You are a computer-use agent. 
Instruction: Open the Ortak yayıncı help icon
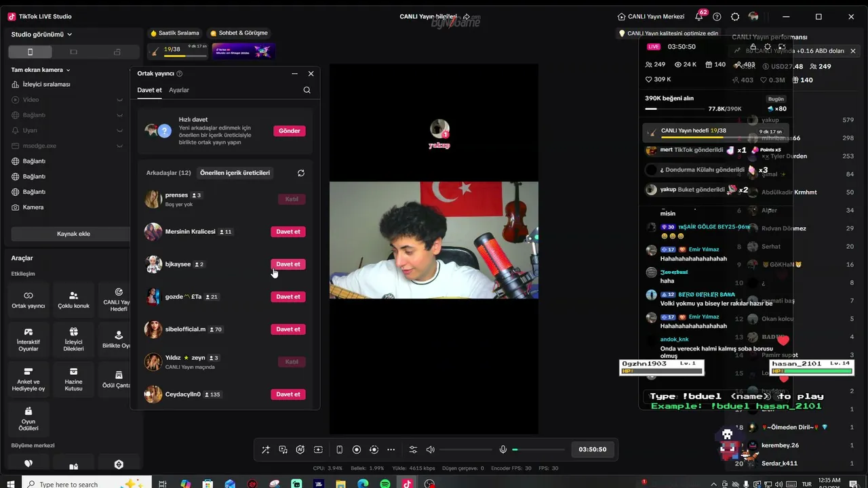[179, 74]
